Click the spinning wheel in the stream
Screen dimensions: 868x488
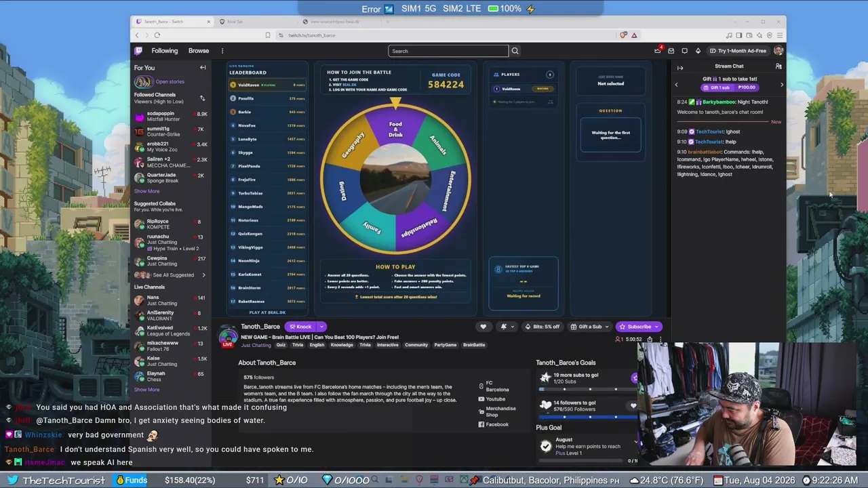coord(395,179)
